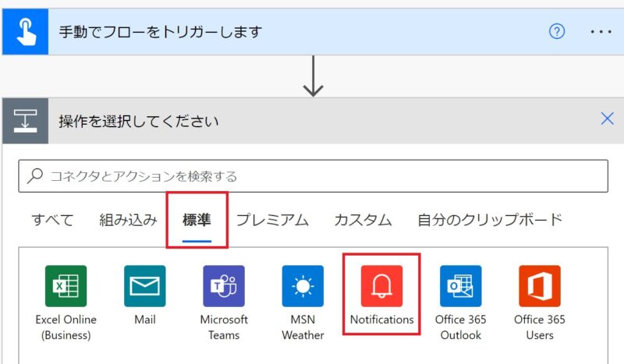Switch to the プレミアム tab
624x364 pixels.
272,220
